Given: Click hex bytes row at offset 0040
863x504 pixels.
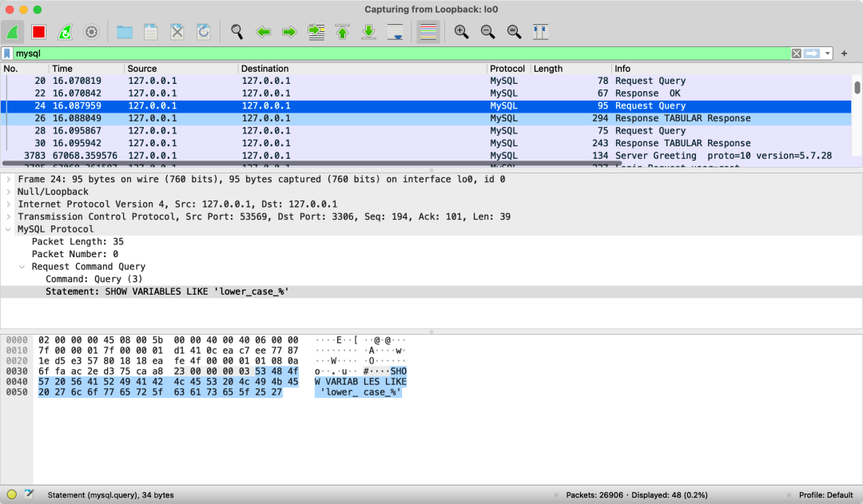Looking at the screenshot, I should (168, 382).
